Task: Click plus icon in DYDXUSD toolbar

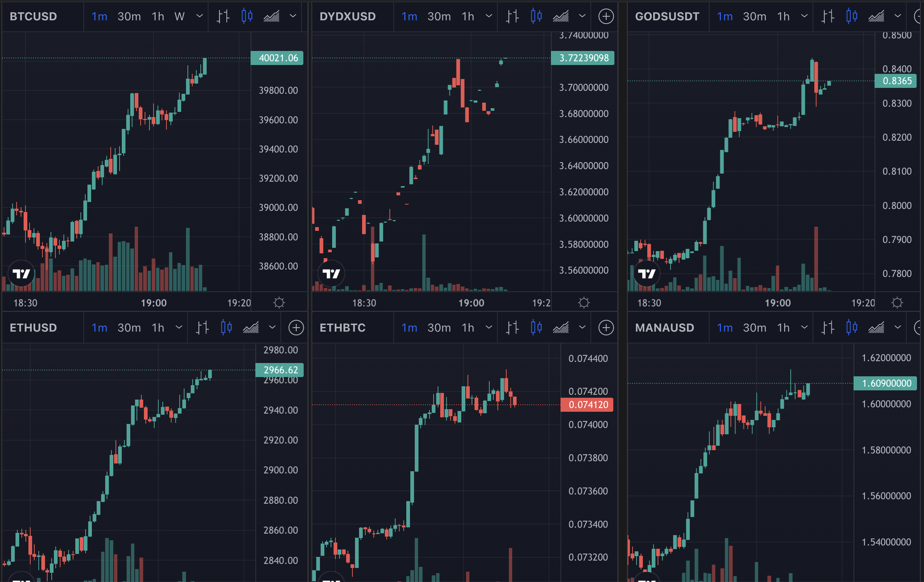Action: click(x=606, y=16)
